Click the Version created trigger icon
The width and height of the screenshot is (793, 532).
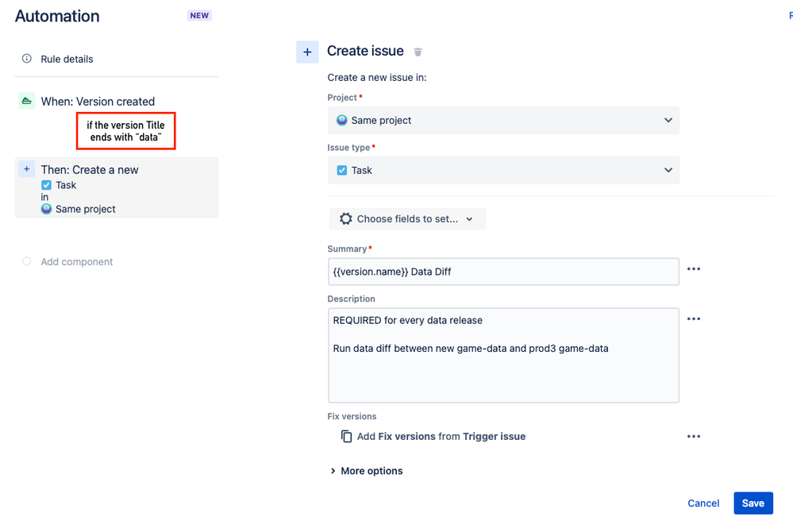coord(27,101)
